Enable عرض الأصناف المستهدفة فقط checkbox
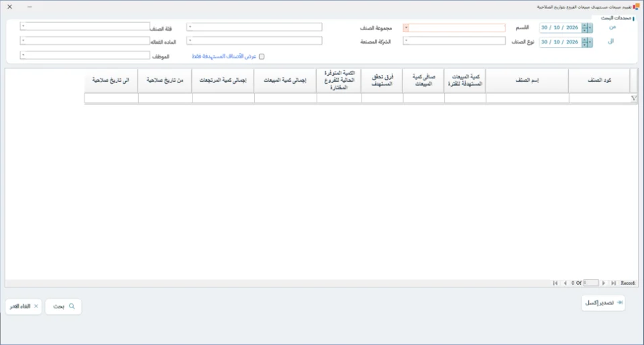The height and width of the screenshot is (345, 644). coord(262,57)
